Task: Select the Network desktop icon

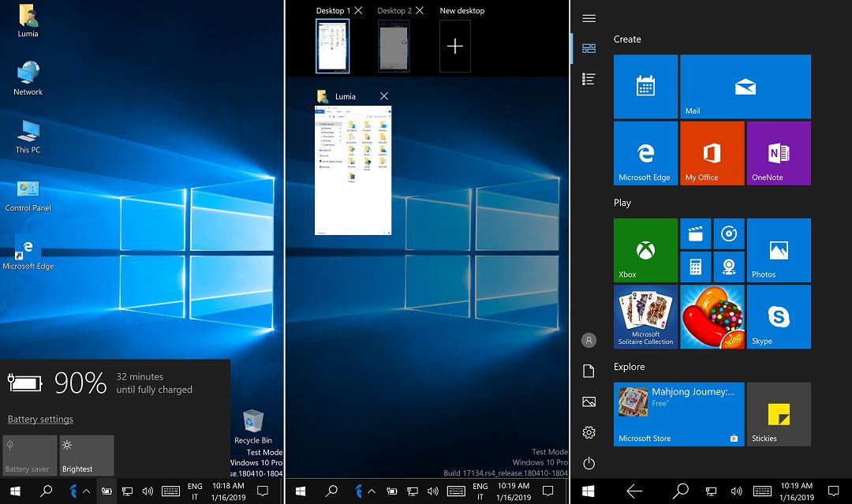Action: pyautogui.click(x=28, y=78)
